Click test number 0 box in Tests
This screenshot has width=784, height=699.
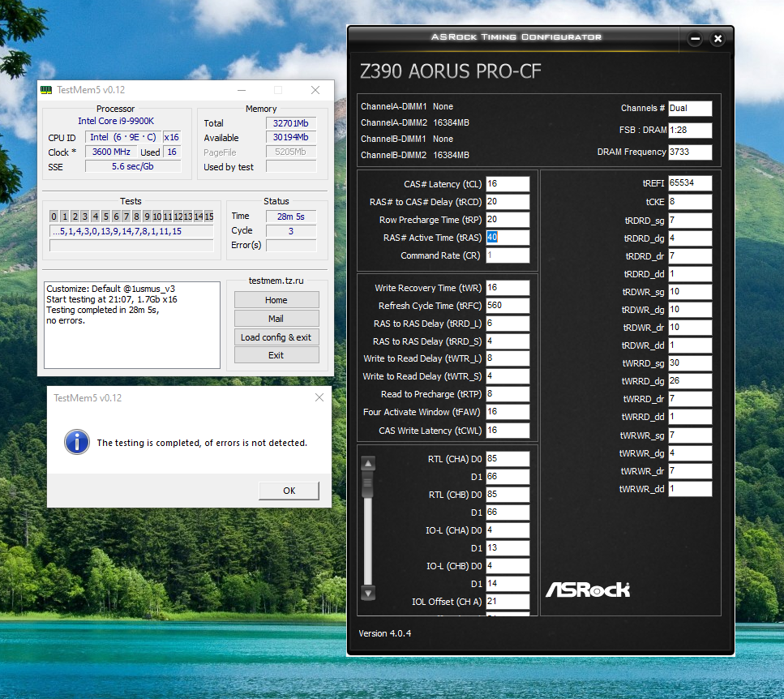(54, 217)
